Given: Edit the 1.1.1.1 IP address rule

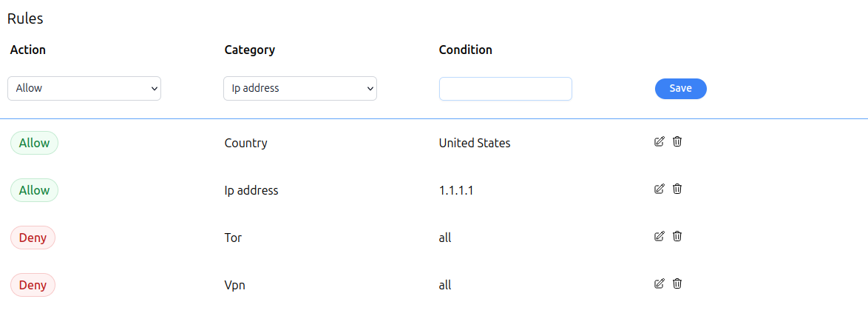Looking at the screenshot, I should click(x=660, y=189).
